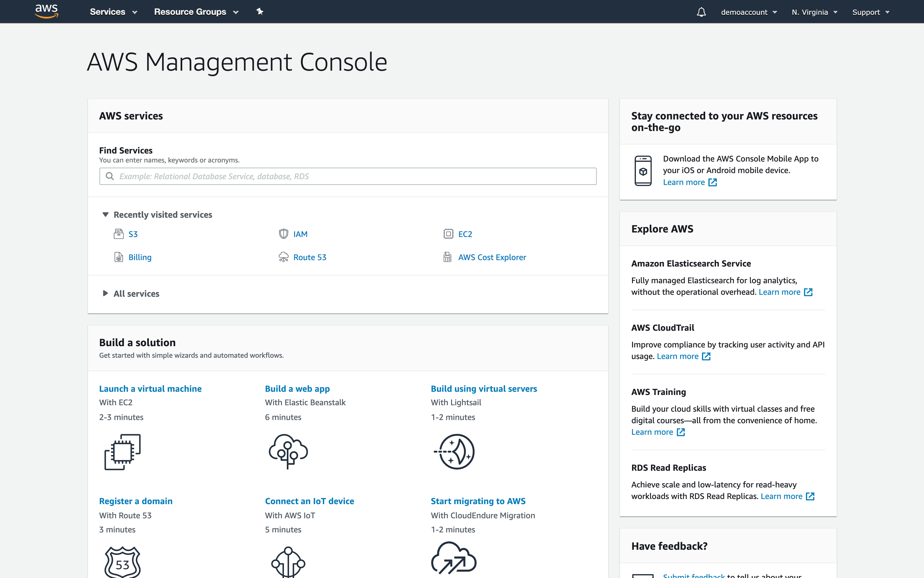Click the Route 53 cloud icon
The height and width of the screenshot is (578, 924).
(x=283, y=257)
